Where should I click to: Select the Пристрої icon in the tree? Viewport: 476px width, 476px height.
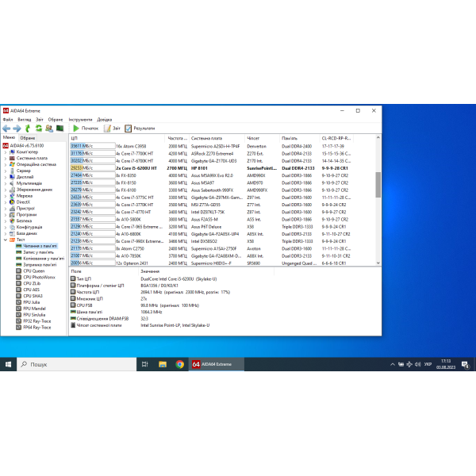click(x=12, y=209)
